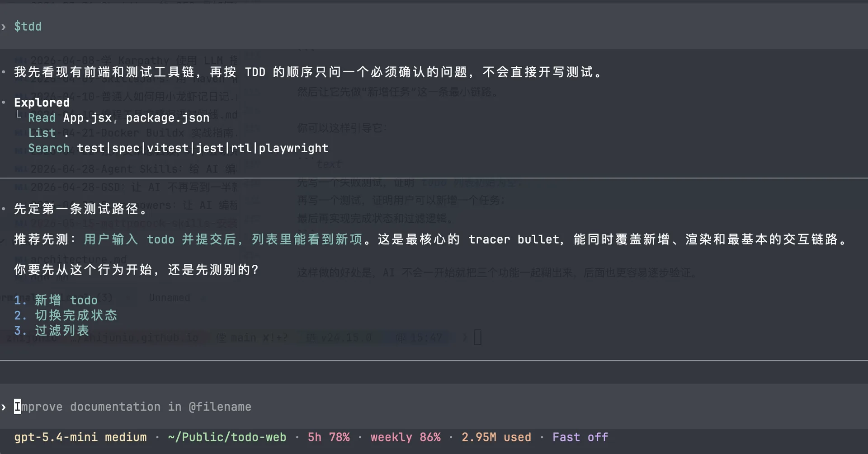Click the "Explored" heading
The height and width of the screenshot is (454, 868).
pos(42,103)
